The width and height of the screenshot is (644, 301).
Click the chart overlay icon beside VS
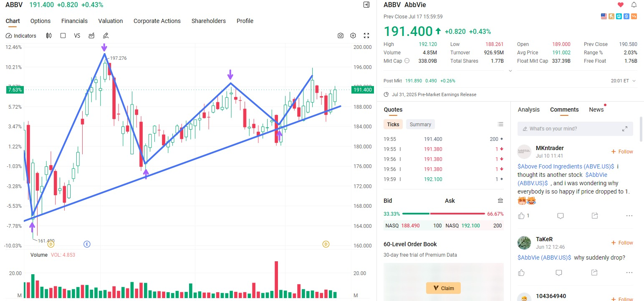[x=91, y=36]
